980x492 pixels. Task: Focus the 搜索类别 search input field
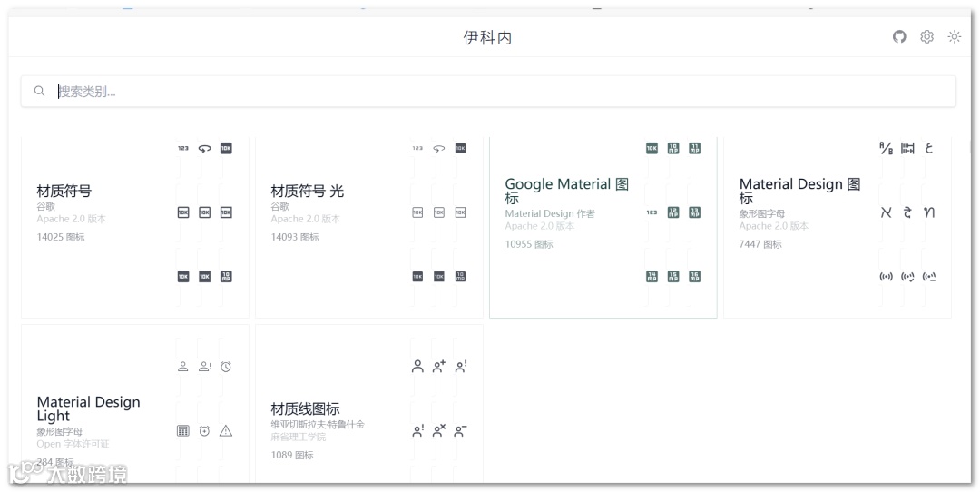(488, 92)
